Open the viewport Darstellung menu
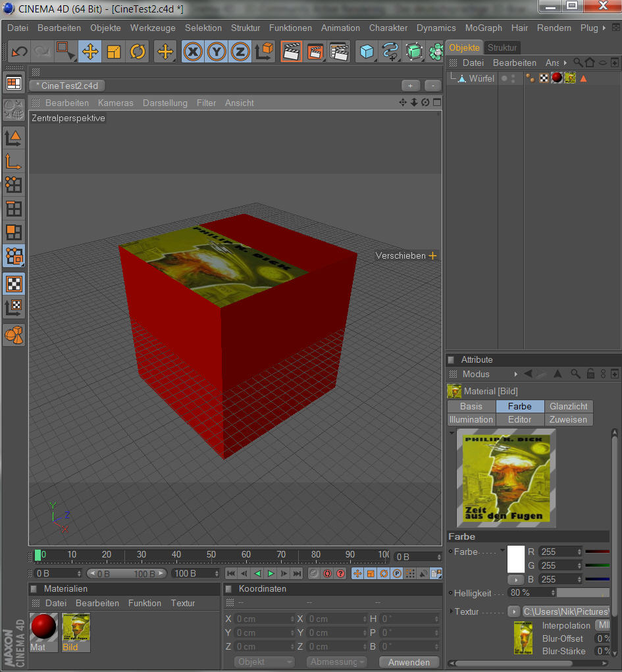The width and height of the screenshot is (622, 672). 165,103
